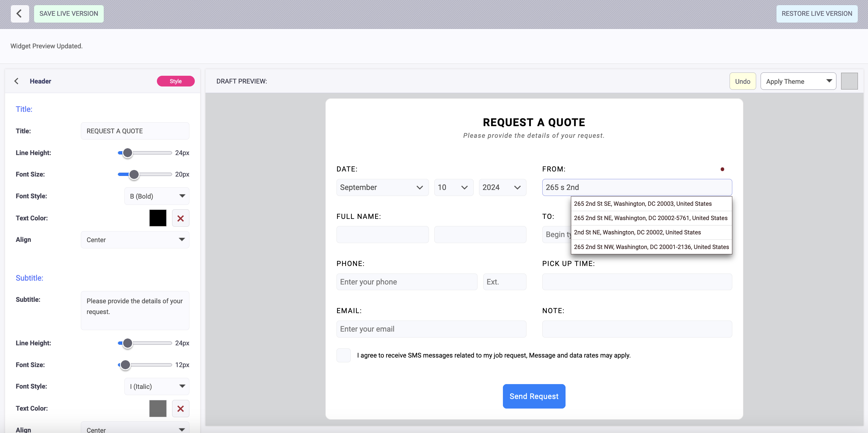
Task: Open the Style settings for the Header
Action: point(175,81)
